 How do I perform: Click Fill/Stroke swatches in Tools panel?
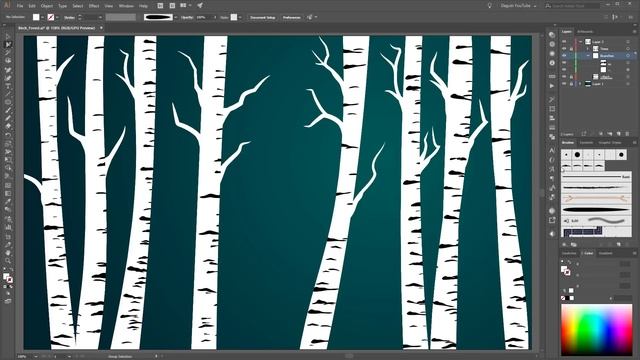point(7,278)
